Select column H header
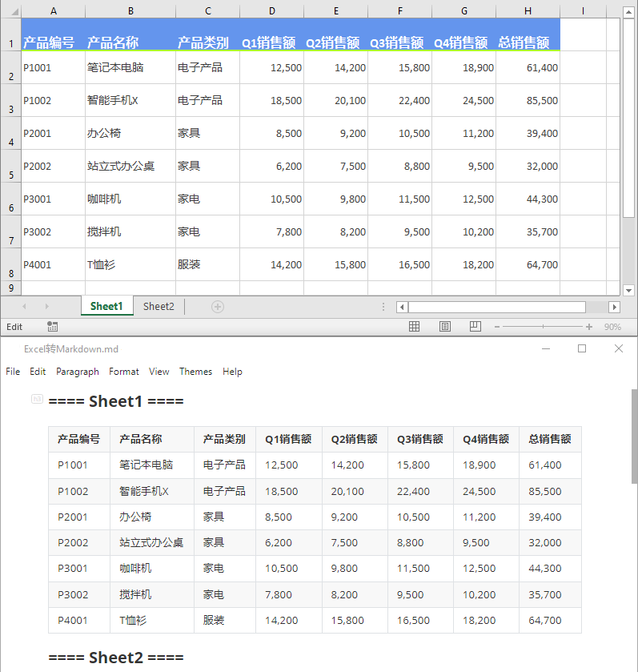This screenshot has height=672, width=638. coord(528,11)
